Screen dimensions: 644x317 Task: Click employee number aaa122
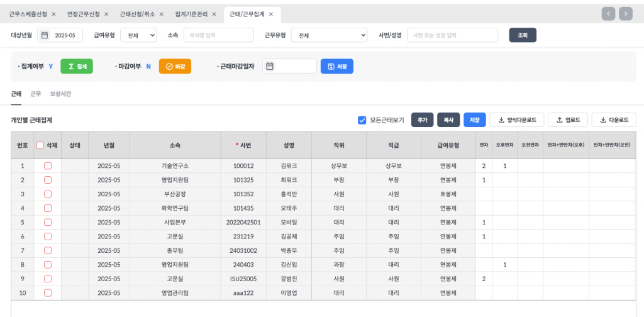[243, 292]
